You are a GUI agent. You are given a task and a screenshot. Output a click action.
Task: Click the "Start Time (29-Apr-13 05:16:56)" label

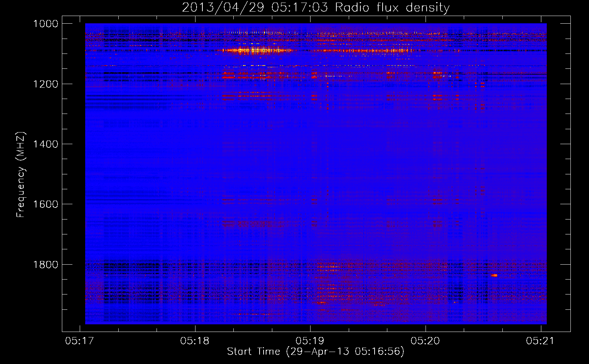tap(316, 352)
